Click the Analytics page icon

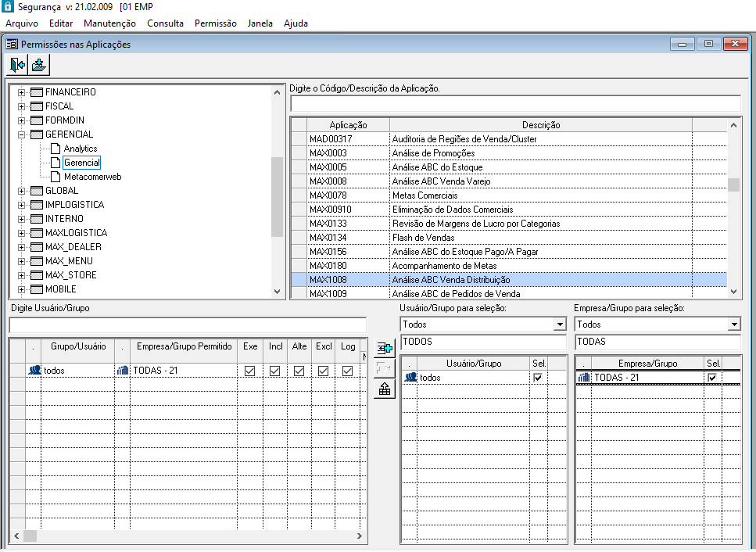click(56, 149)
